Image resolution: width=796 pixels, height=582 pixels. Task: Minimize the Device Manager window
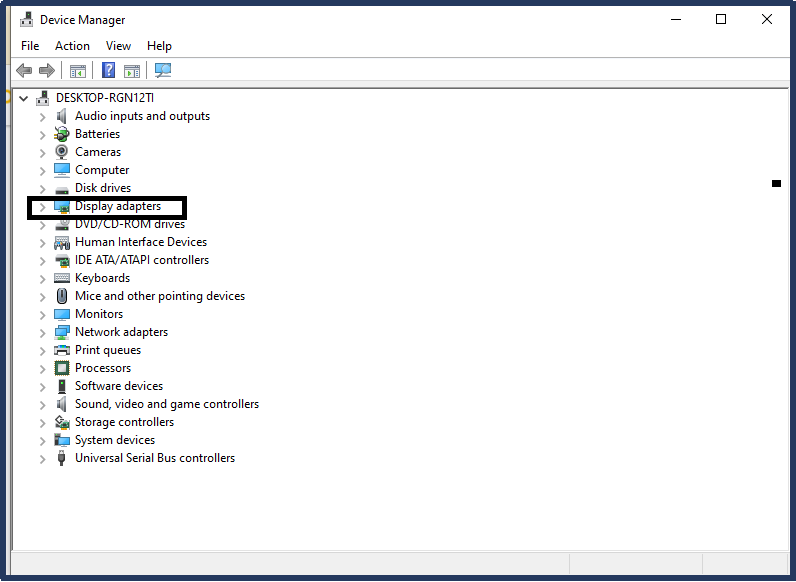[x=676, y=19]
